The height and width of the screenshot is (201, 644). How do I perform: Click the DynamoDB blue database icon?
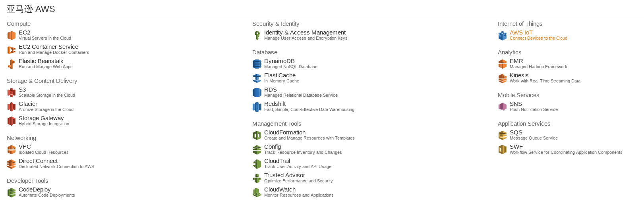point(257,64)
